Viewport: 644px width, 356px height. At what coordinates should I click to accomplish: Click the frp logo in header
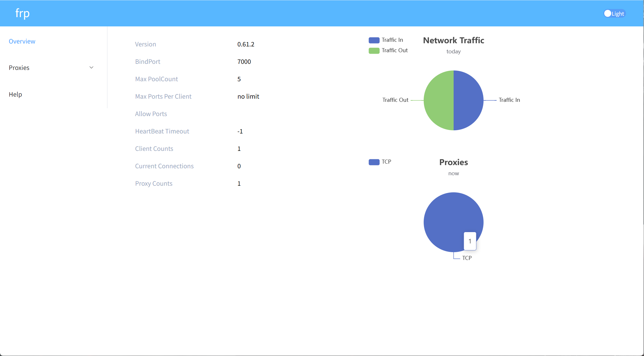click(x=22, y=13)
